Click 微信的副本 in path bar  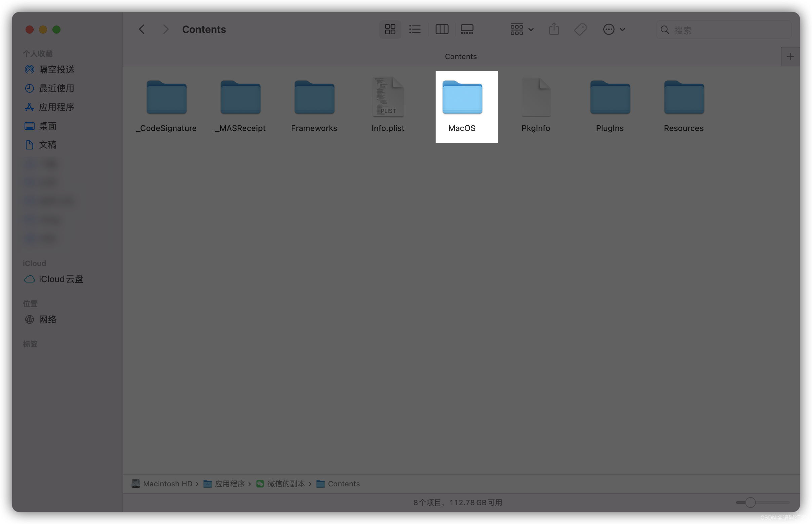coord(285,483)
